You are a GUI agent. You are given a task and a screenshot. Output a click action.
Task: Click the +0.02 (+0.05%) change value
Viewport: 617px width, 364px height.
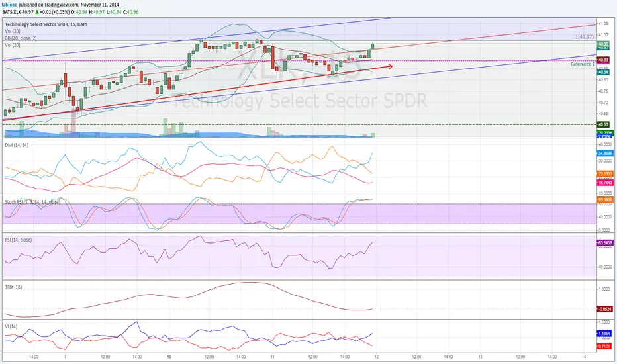[55, 12]
